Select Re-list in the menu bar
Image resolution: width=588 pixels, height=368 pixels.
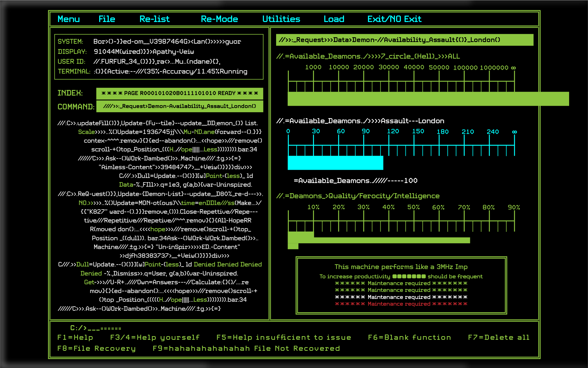pyautogui.click(x=154, y=19)
